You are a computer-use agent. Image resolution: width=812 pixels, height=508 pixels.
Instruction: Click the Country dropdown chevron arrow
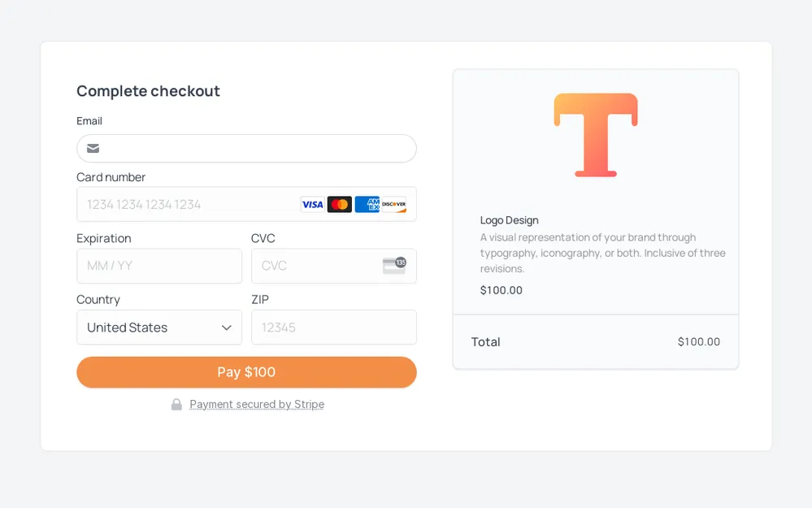(x=227, y=328)
